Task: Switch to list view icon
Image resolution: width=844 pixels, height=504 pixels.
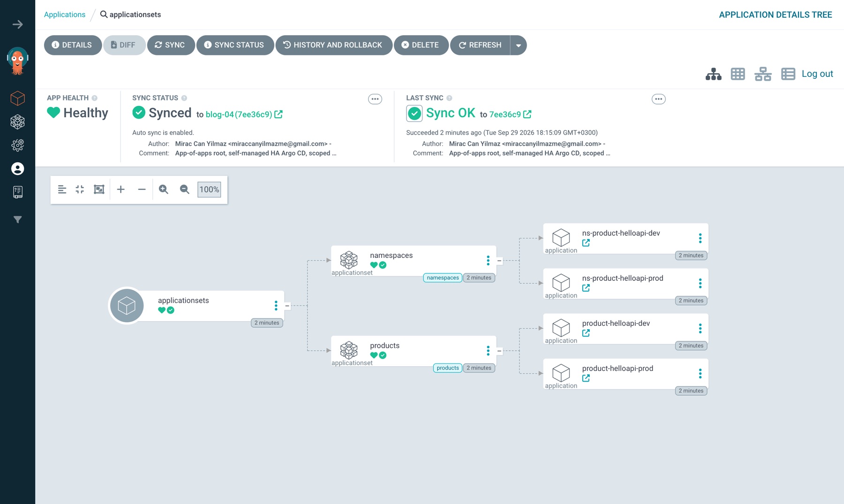Action: pyautogui.click(x=788, y=74)
